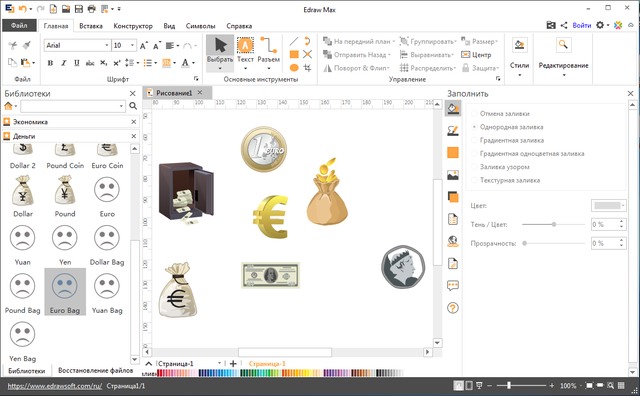Open the shadow panel icon
The width and height of the screenshot is (640, 396).
tap(453, 197)
